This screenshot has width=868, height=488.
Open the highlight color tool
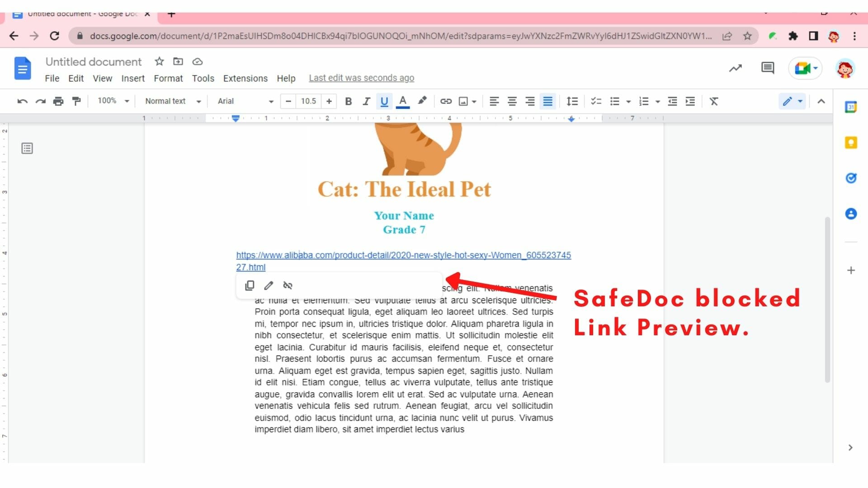tap(422, 101)
